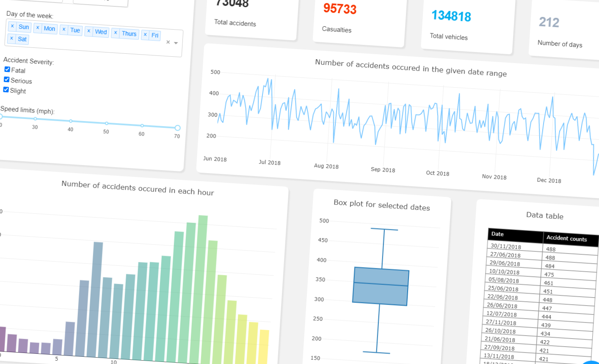Screen dimensions: 599x364
Task: Remove the Wed chip from day selector
Action: click(89, 31)
